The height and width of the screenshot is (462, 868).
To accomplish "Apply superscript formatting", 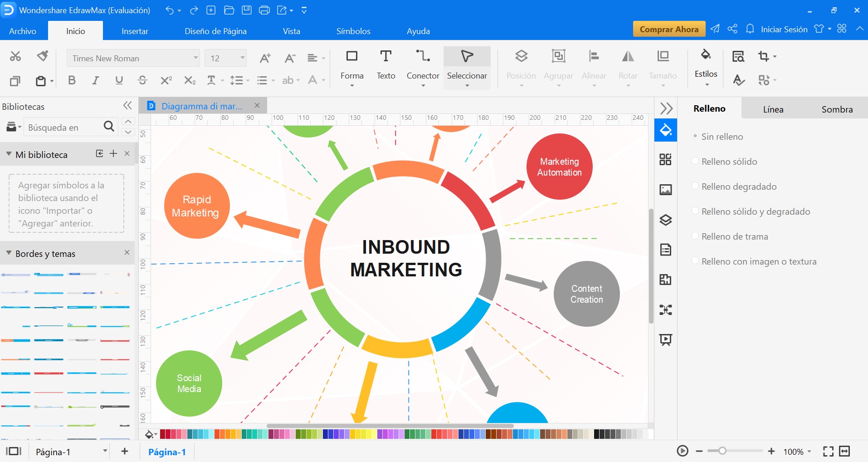I will click(x=166, y=80).
